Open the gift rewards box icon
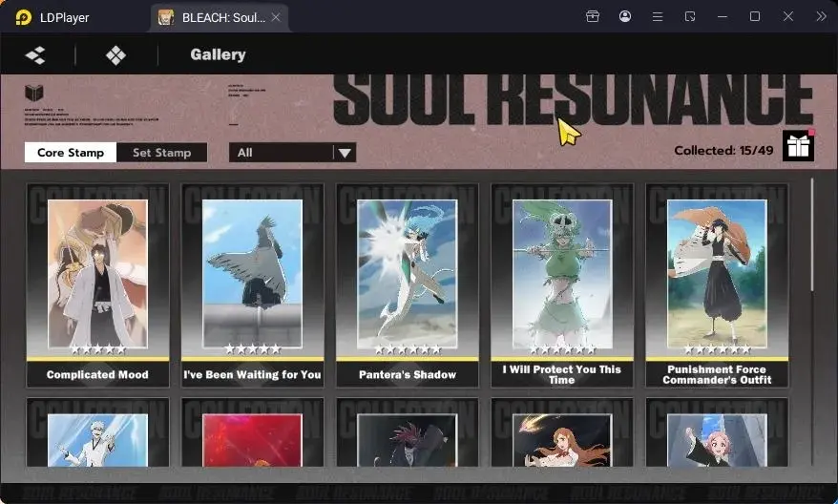 tap(799, 146)
